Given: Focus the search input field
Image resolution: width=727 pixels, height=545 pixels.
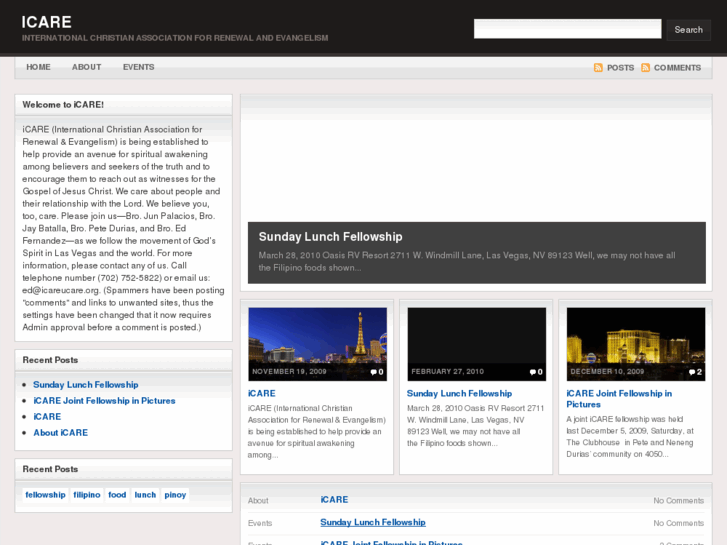Looking at the screenshot, I should [x=568, y=29].
